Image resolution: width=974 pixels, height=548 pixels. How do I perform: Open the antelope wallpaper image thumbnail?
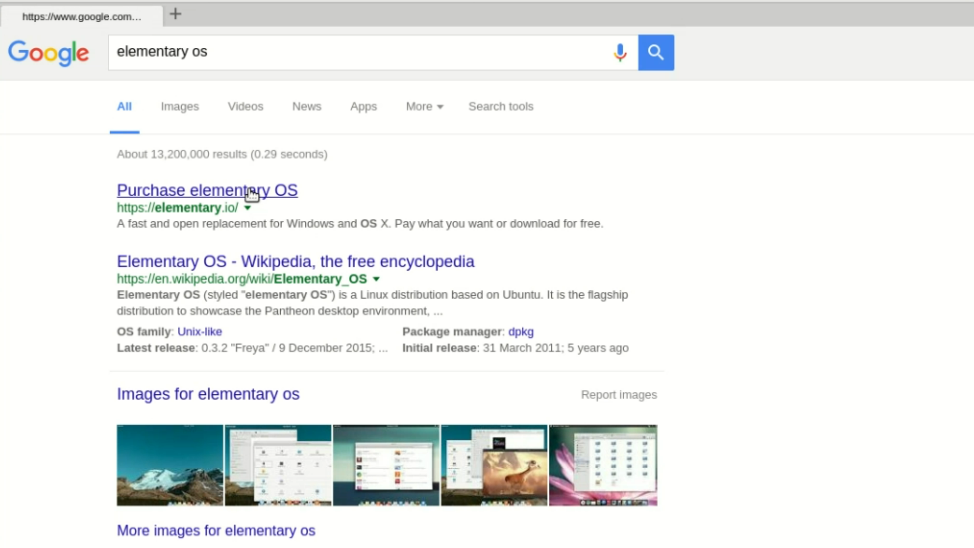point(494,465)
